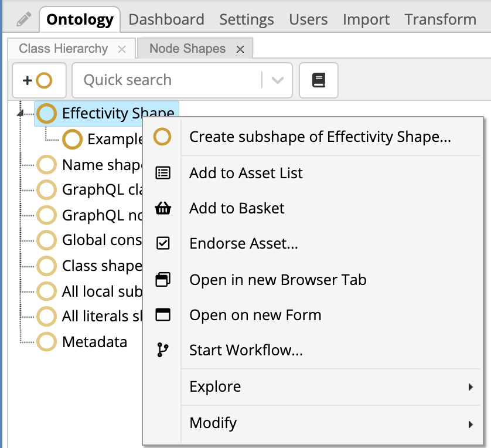Switch to the Ontology tab

80,19
